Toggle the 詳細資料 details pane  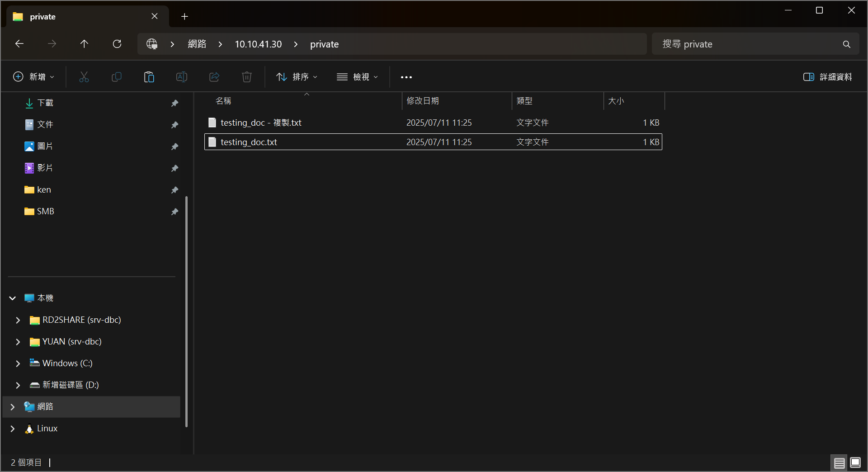coord(827,77)
